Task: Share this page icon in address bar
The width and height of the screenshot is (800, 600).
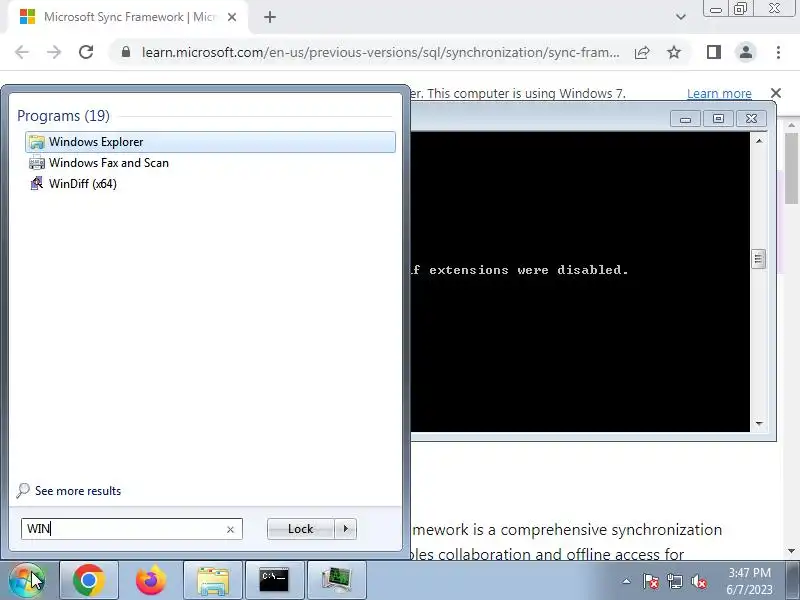Action: pos(642,52)
